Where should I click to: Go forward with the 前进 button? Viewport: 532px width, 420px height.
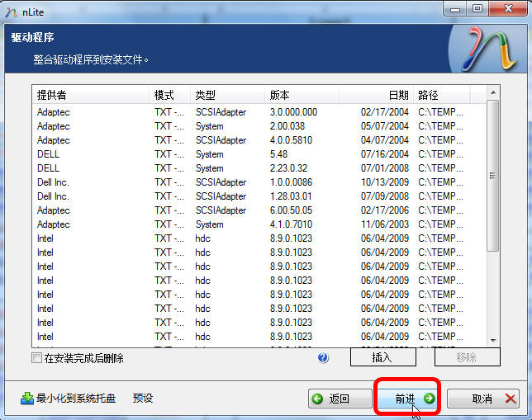pyautogui.click(x=408, y=399)
